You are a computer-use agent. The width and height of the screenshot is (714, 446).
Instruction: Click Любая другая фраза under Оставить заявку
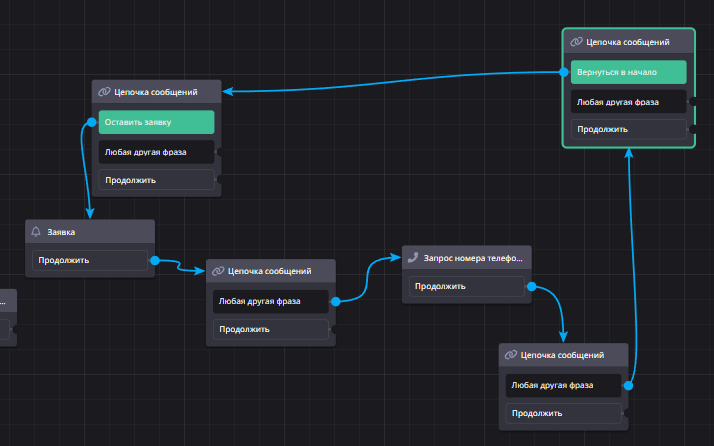point(156,152)
